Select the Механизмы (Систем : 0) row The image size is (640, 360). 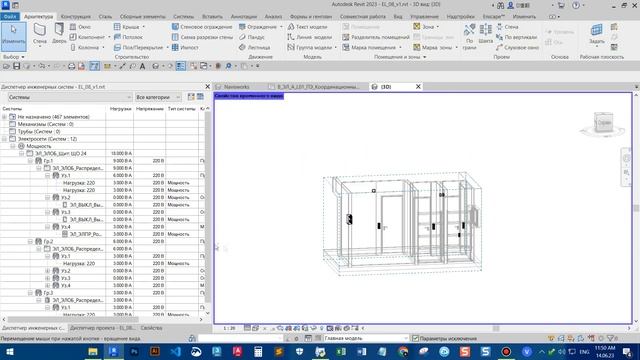pos(45,124)
